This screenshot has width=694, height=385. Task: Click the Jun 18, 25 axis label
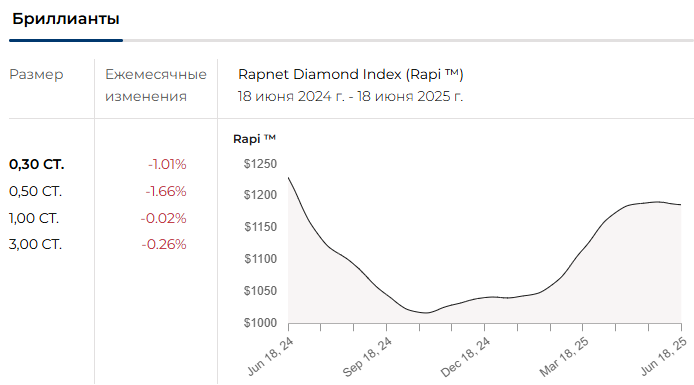tap(664, 356)
